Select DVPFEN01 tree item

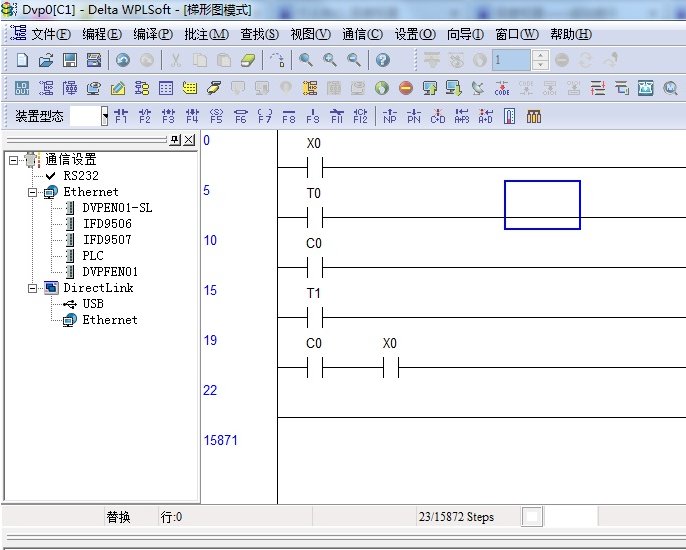pyautogui.click(x=110, y=272)
